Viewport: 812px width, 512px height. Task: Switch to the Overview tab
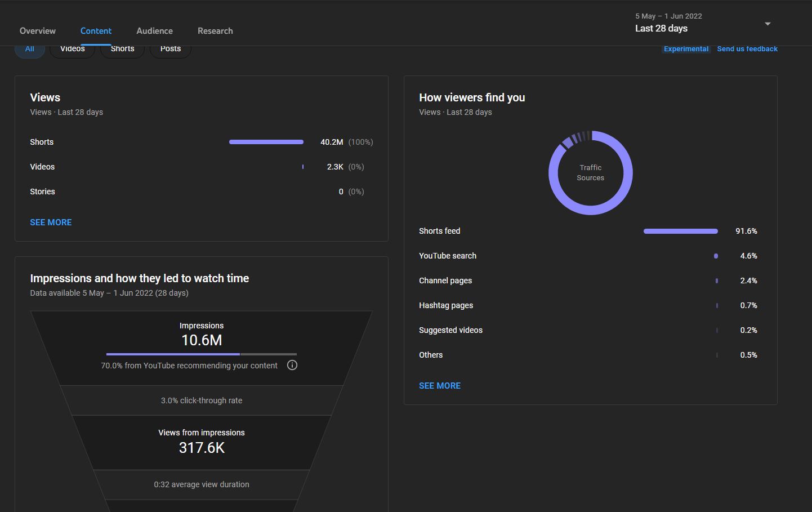(x=38, y=31)
